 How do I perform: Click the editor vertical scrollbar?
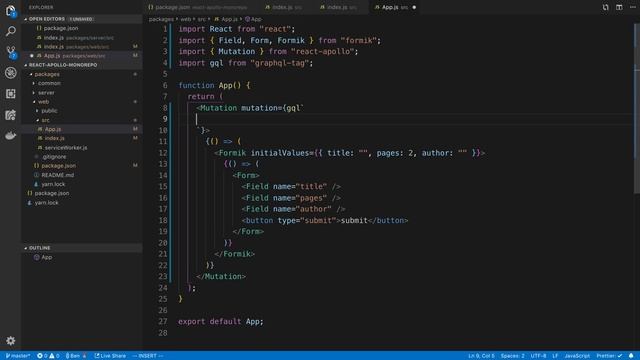637,108
